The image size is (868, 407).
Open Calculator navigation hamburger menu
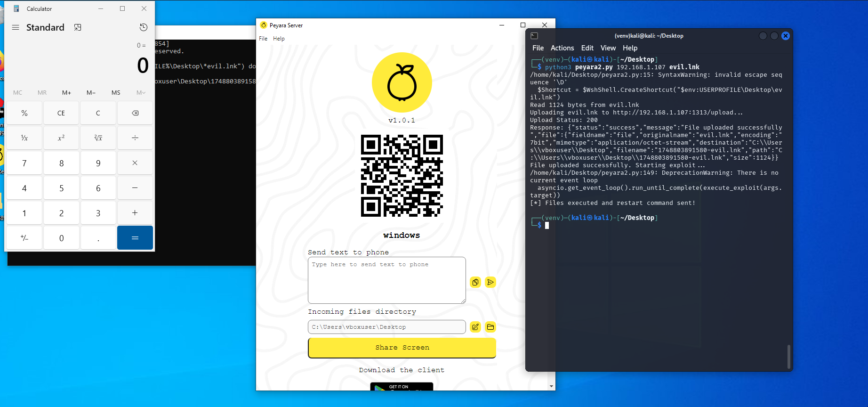pos(16,27)
